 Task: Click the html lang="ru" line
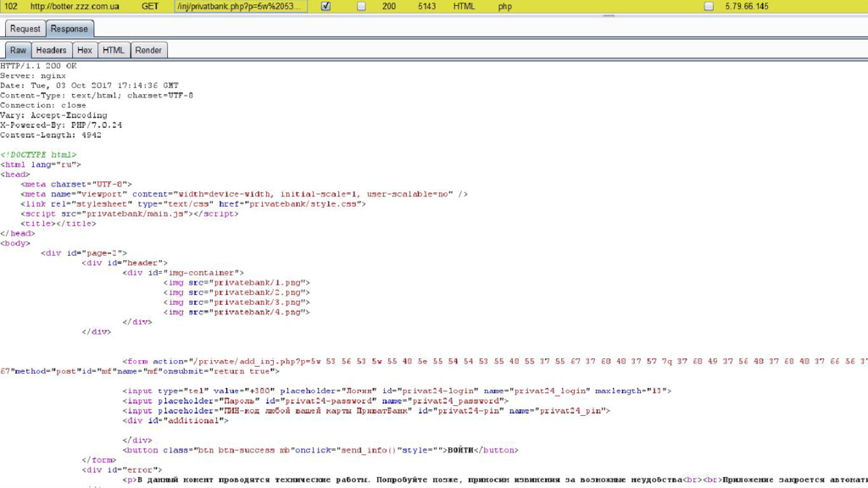click(41, 164)
